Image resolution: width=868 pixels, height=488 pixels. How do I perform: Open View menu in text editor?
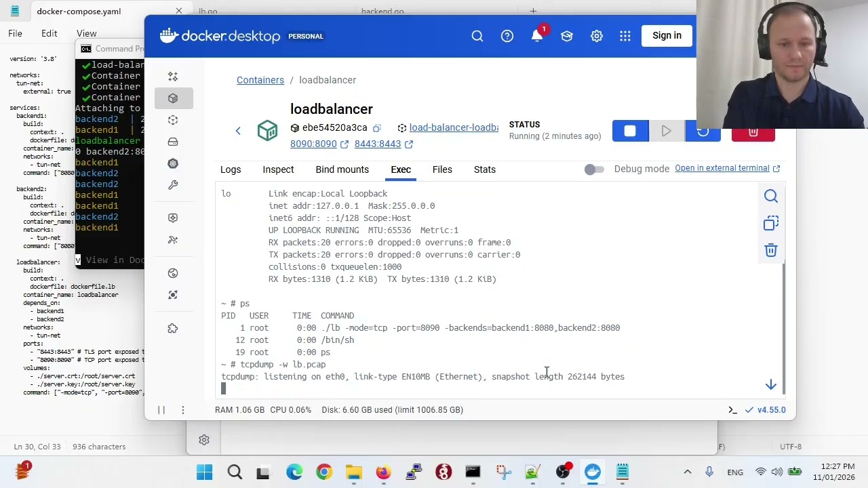pyautogui.click(x=86, y=33)
